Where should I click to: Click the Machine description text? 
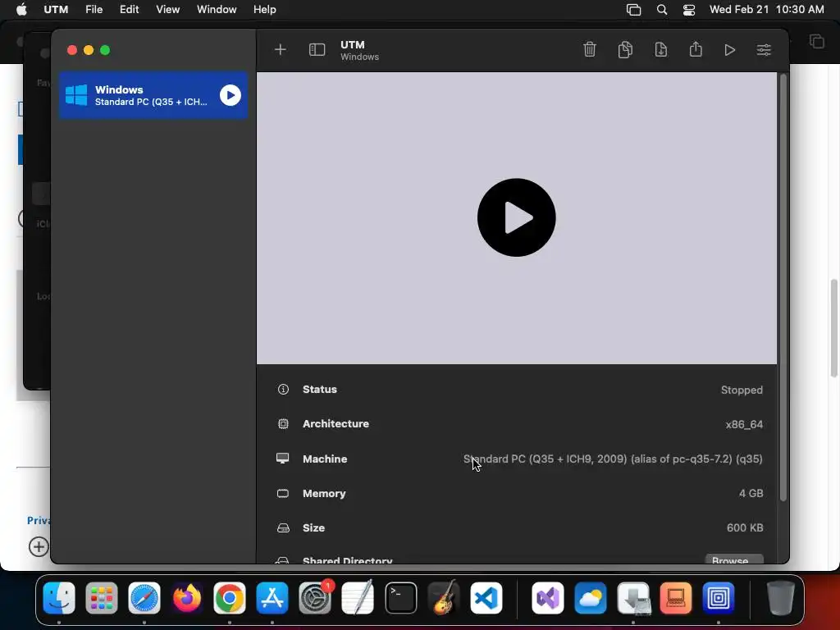(x=613, y=459)
